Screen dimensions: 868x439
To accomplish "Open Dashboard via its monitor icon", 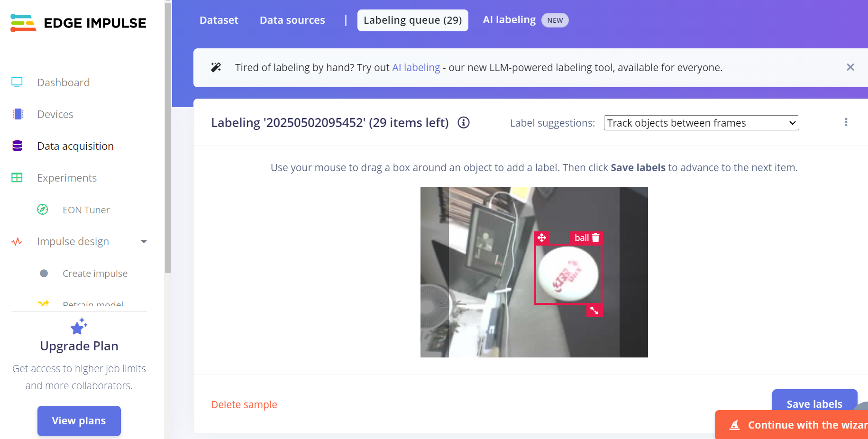I will coord(17,82).
